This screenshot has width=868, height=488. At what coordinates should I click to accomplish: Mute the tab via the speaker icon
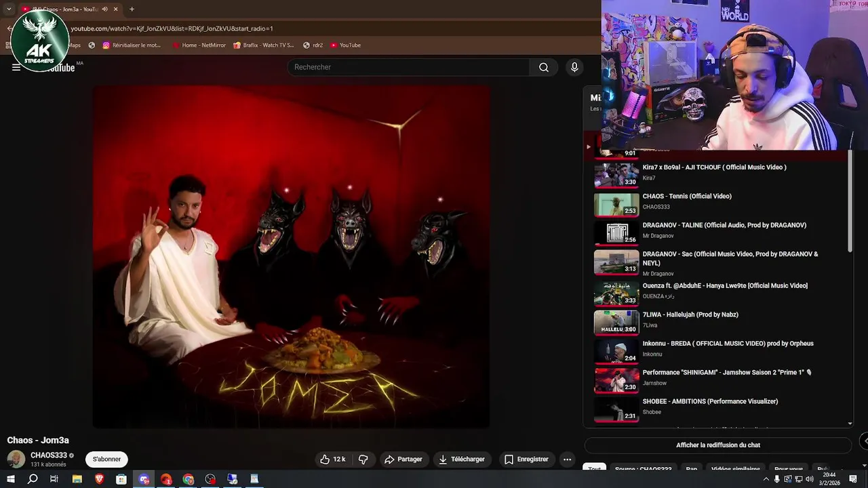(x=104, y=9)
